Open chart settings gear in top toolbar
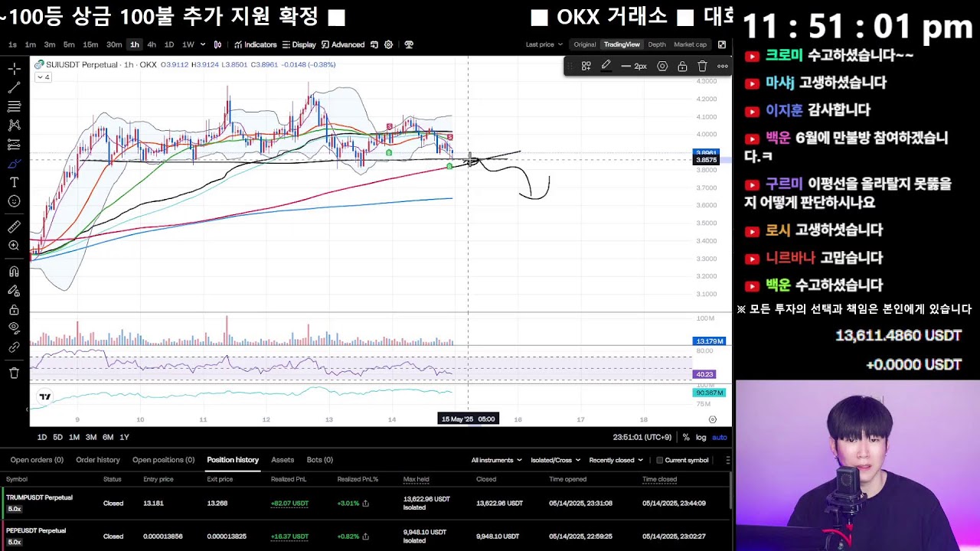Image resolution: width=980 pixels, height=551 pixels. pos(388,44)
